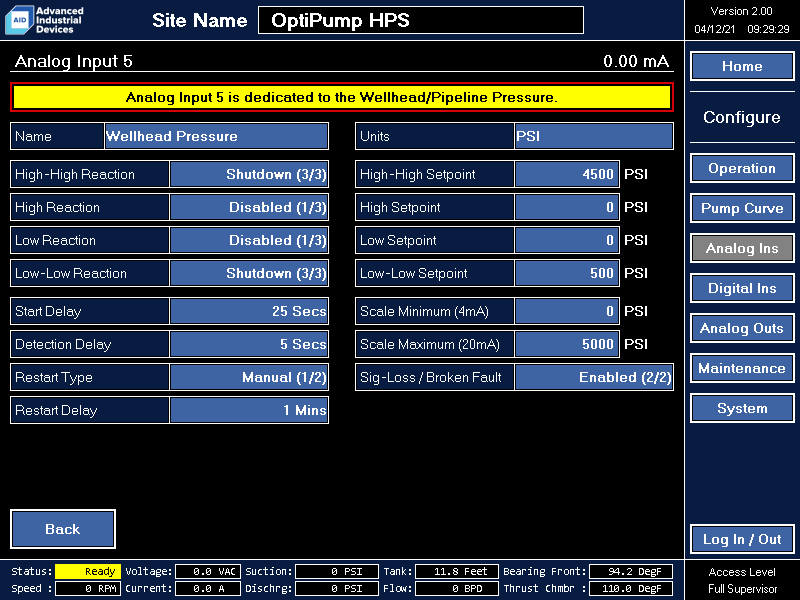Change Low-Low Reaction Shutdown (3/3) option
Screen dimensions: 800x600
249,273
